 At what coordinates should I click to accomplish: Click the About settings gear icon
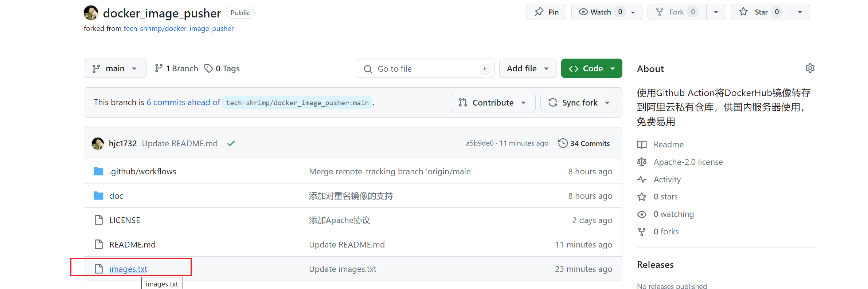(810, 68)
